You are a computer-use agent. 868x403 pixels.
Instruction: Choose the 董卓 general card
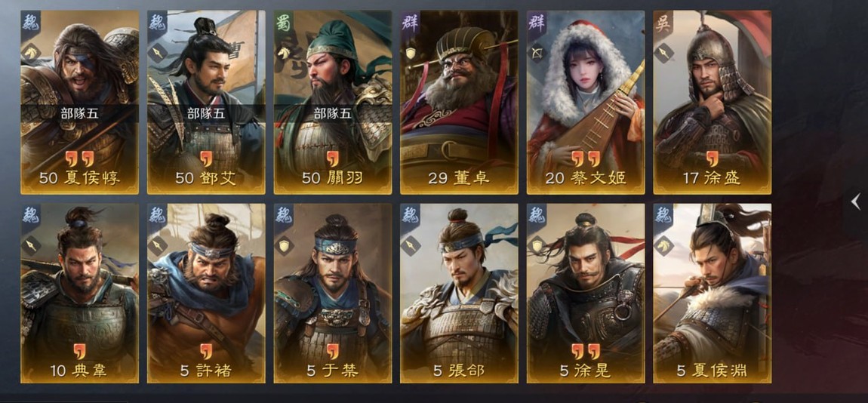459,103
